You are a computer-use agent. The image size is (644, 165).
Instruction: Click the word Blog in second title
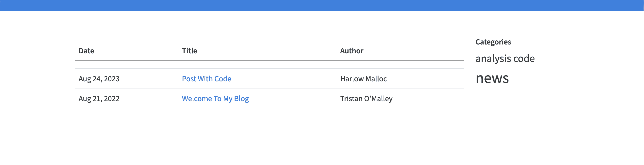241,99
